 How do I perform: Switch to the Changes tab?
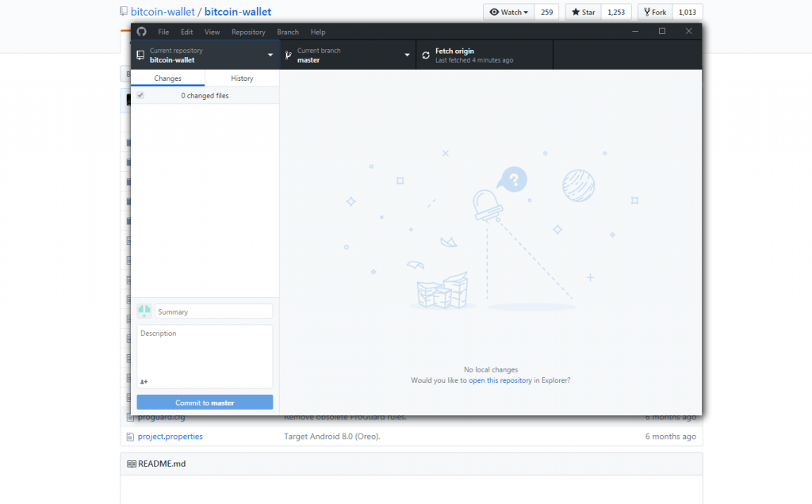pyautogui.click(x=168, y=78)
